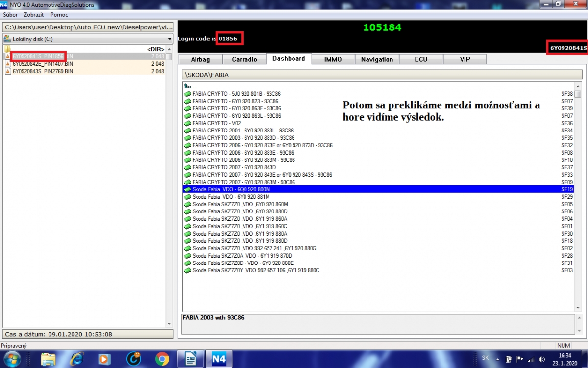Select the Dashboard tab
Viewport: 588px width, 368px height.
pos(289,59)
